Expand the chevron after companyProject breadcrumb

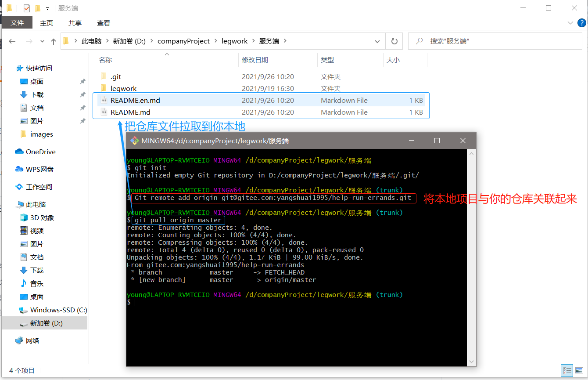[x=216, y=41]
